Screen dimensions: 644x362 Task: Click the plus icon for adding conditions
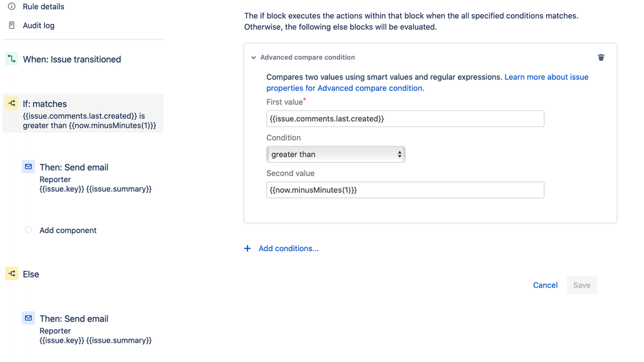click(248, 248)
